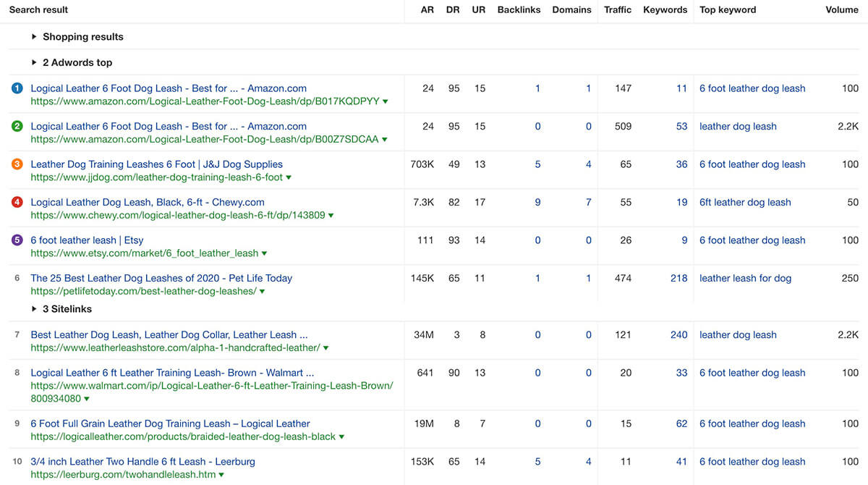Open keywords count 240 for leatherleashstore row

click(678, 334)
